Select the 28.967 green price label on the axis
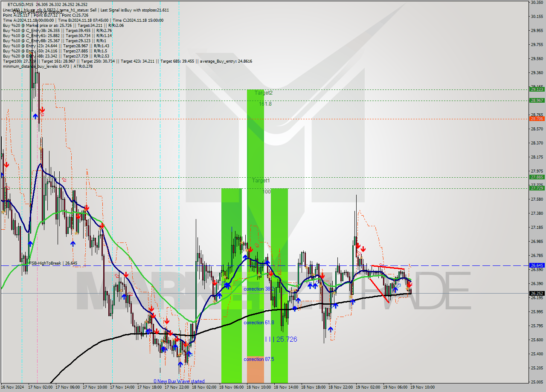This screenshot has height=392, width=546. tap(537, 101)
